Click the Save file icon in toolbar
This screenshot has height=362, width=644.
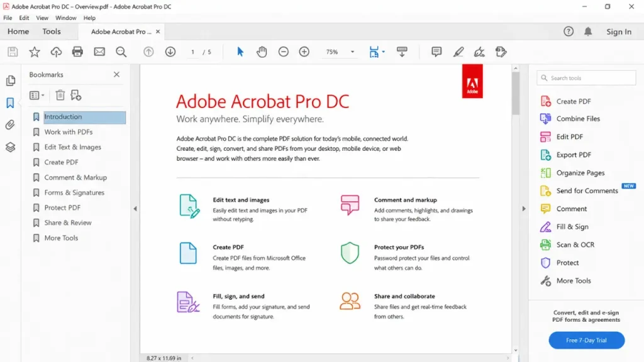(x=13, y=52)
